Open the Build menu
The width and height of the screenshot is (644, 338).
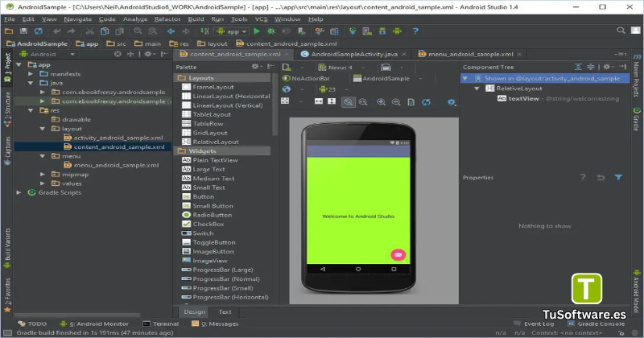pos(196,19)
